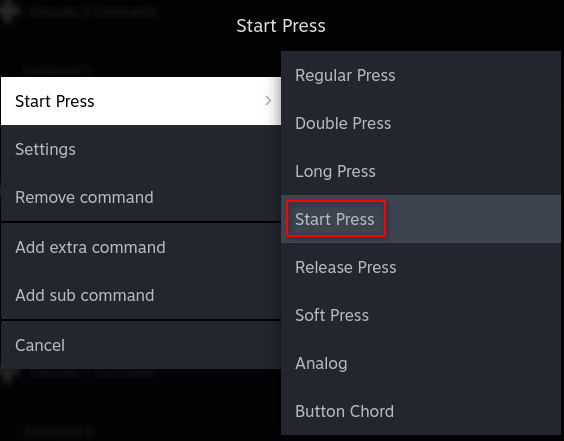Select Button Chord activation type
This screenshot has height=441, width=564.
(x=421, y=411)
